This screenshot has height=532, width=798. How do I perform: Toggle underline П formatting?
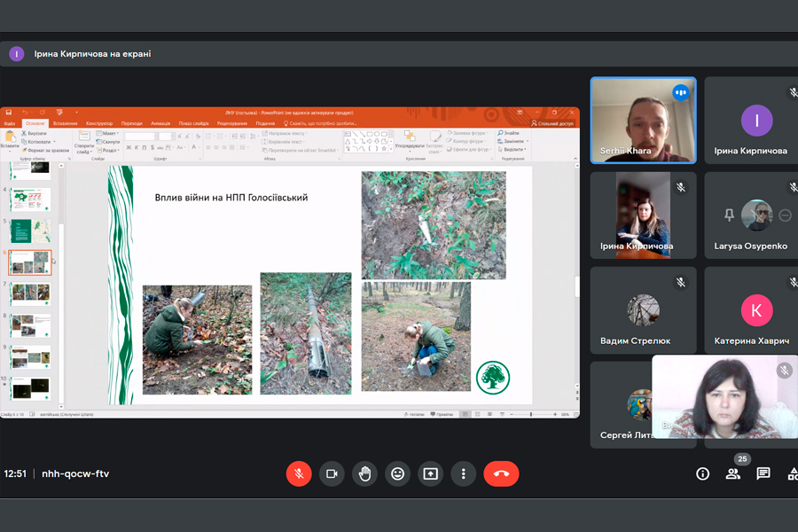click(145, 148)
